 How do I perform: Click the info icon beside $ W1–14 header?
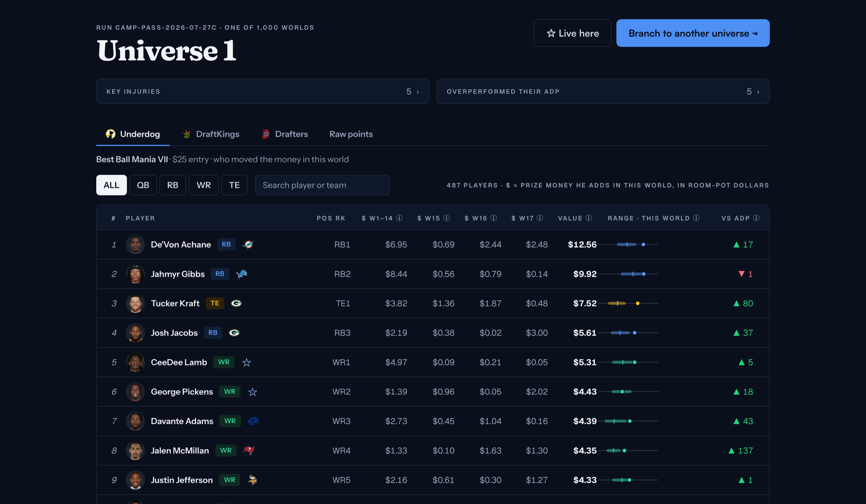click(x=399, y=218)
